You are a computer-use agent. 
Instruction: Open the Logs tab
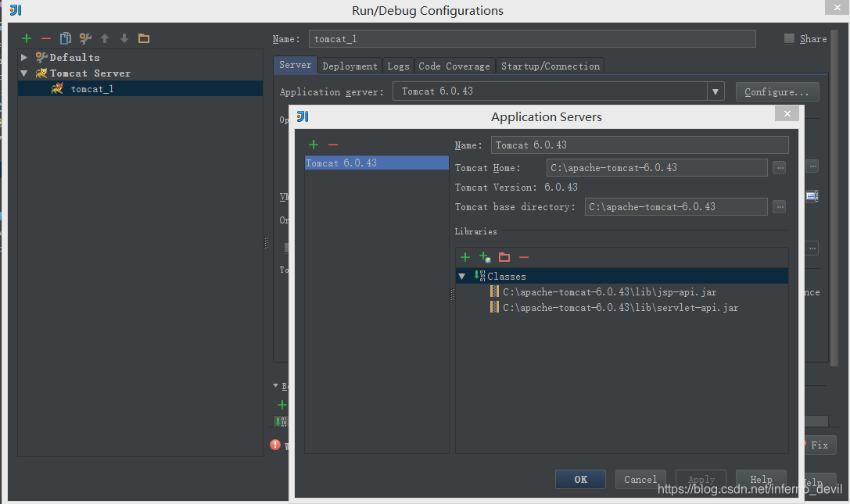coord(398,66)
